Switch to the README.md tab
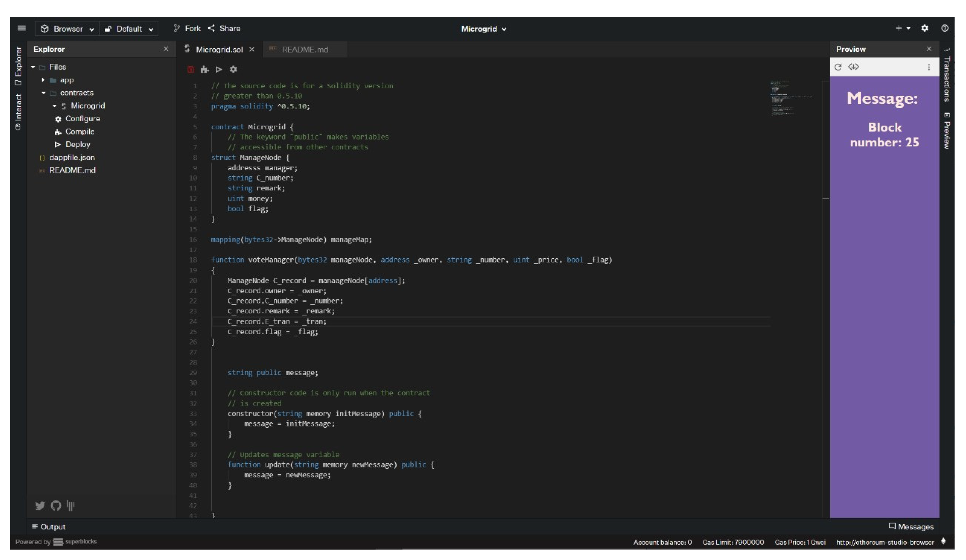Viewport: 966px width, 560px height. coord(304,49)
